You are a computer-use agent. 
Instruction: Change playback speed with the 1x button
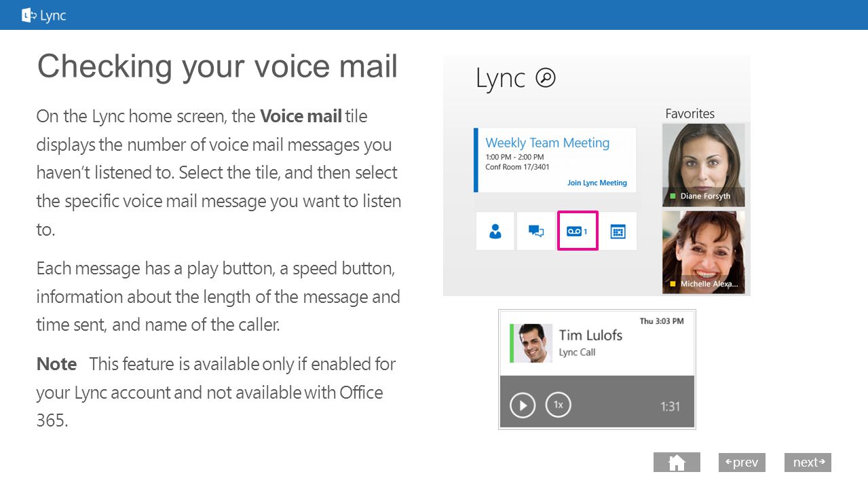pyautogui.click(x=559, y=405)
